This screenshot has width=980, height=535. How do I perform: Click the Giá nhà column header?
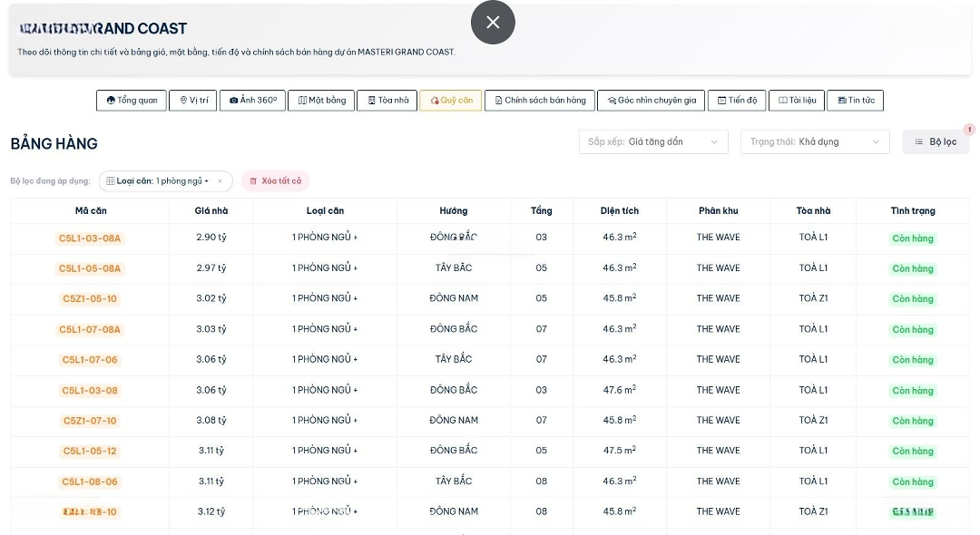tap(211, 211)
